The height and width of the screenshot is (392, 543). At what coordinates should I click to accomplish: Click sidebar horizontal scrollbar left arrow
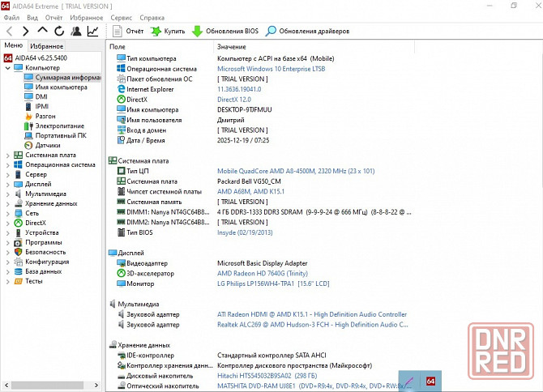coord(6,385)
